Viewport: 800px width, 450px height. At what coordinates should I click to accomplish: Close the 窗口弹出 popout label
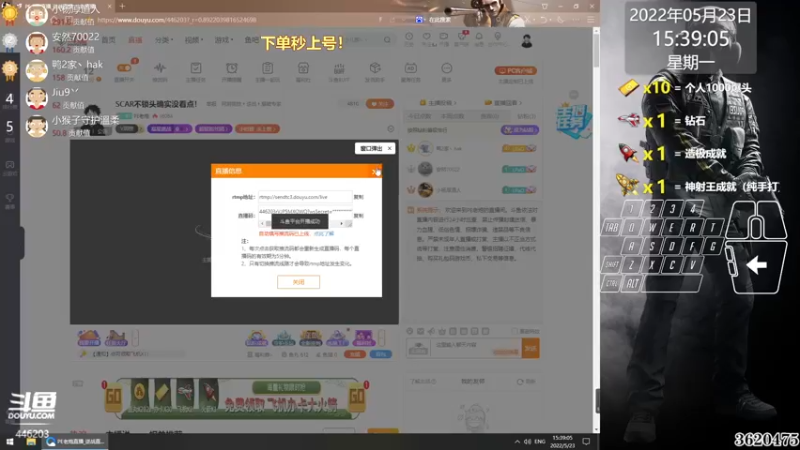pyautogui.click(x=390, y=148)
